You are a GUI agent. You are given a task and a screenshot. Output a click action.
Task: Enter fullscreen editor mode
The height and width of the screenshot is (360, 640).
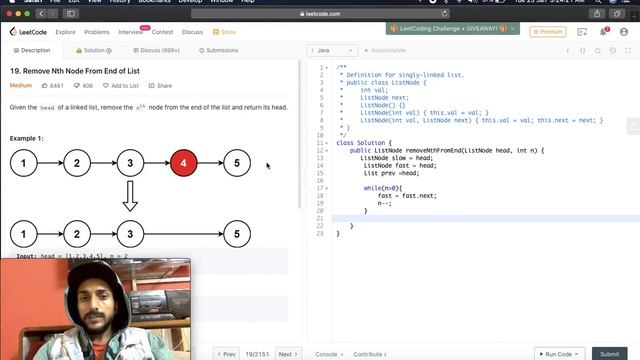(628, 51)
